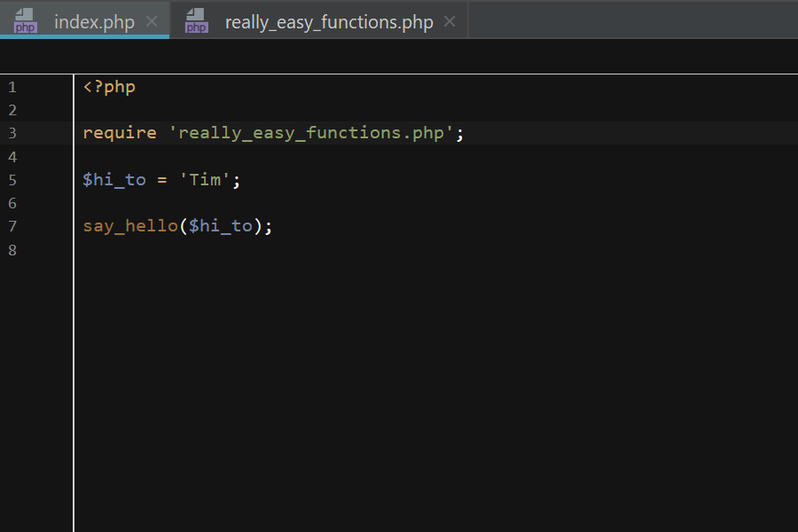
Task: Click line number 1 in the gutter
Action: 12,87
